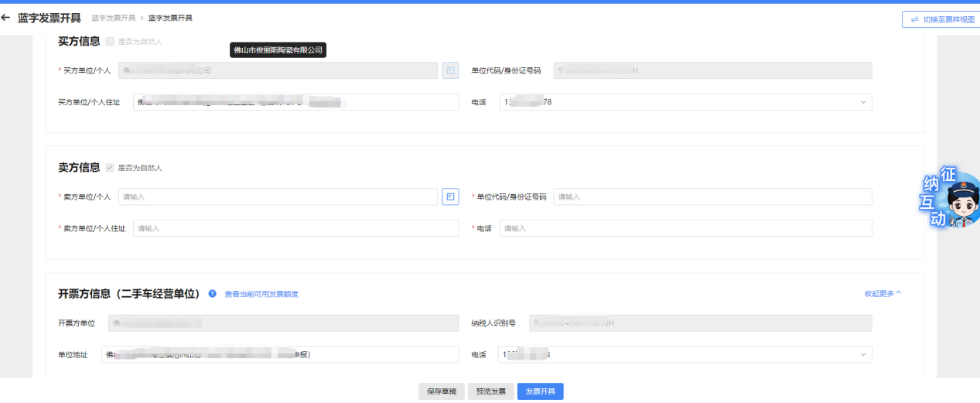The image size is (980, 403).
Task: Open buyer lookup icon next to 买方单位/个人
Action: click(x=450, y=70)
